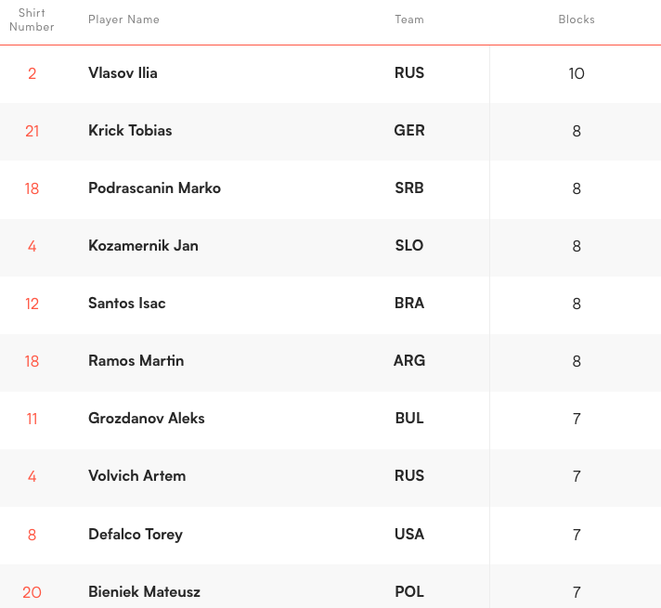661x608 pixels.
Task: Open Bieniek Mateusz's row
Action: click(x=144, y=592)
